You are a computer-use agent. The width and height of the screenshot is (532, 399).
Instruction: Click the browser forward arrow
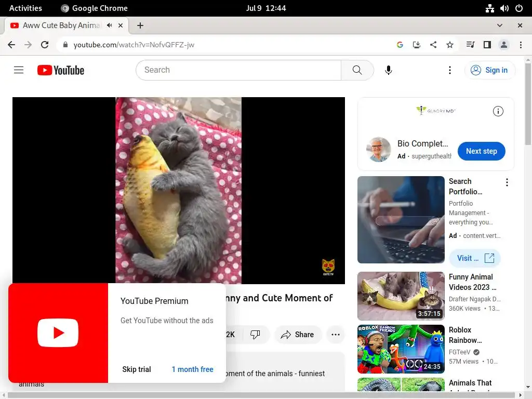tap(28, 45)
